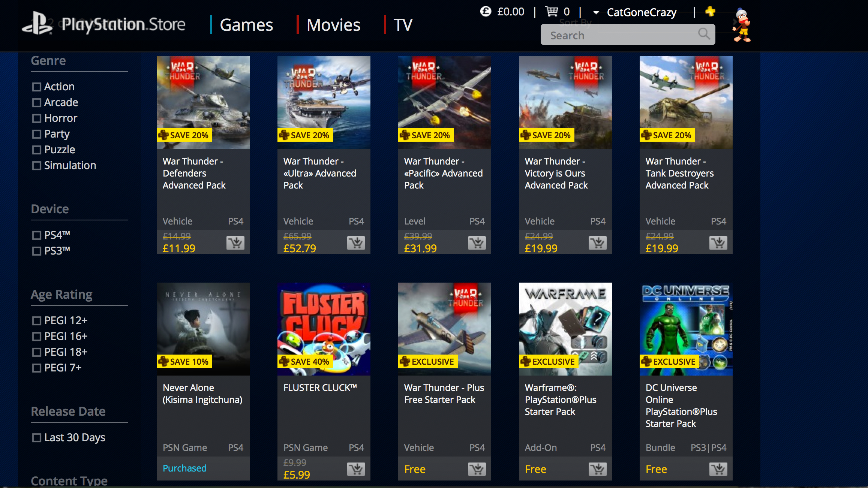The width and height of the screenshot is (868, 488).
Task: Open the TV section
Action: 403,25
